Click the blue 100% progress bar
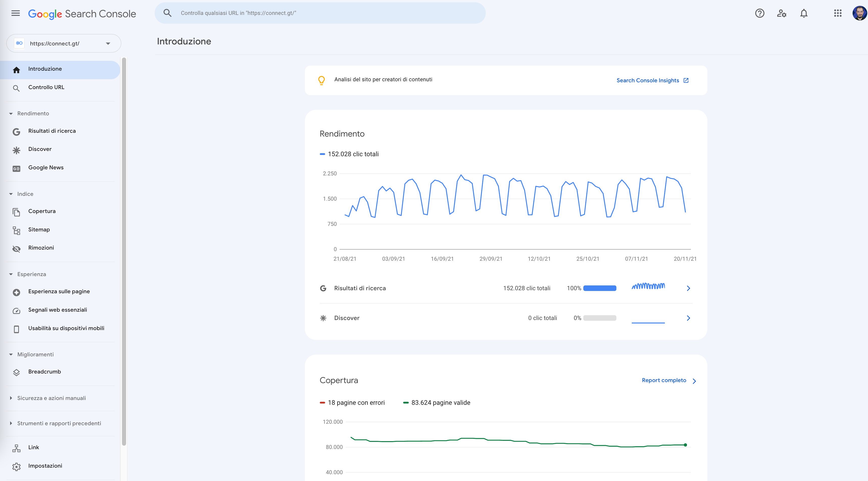868x481 pixels. [x=600, y=288]
